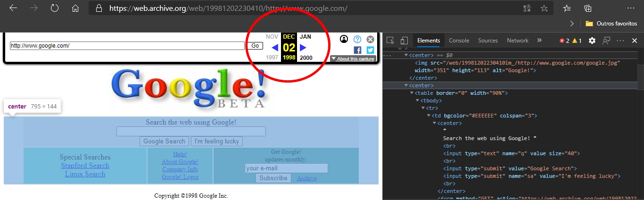The image size is (644, 200).
Task: Go to previous capture with left arrow
Action: click(x=275, y=47)
